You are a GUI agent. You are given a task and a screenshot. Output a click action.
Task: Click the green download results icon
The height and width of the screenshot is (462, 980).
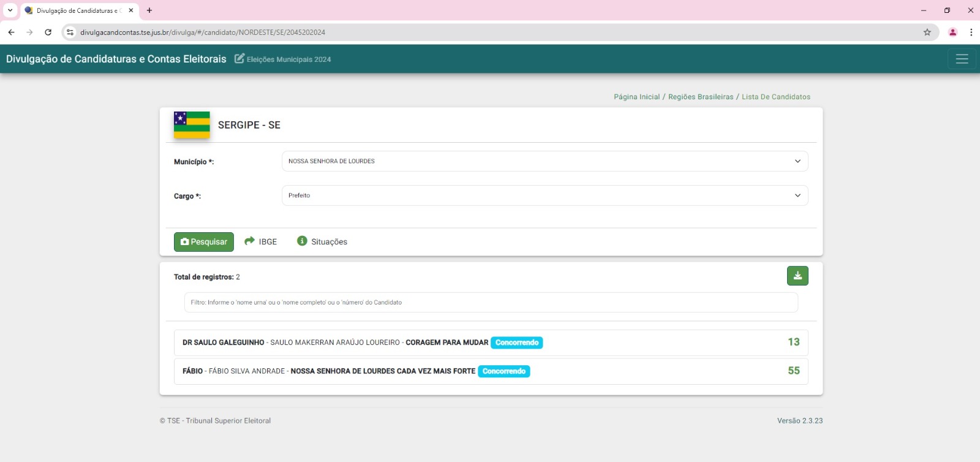click(x=797, y=276)
